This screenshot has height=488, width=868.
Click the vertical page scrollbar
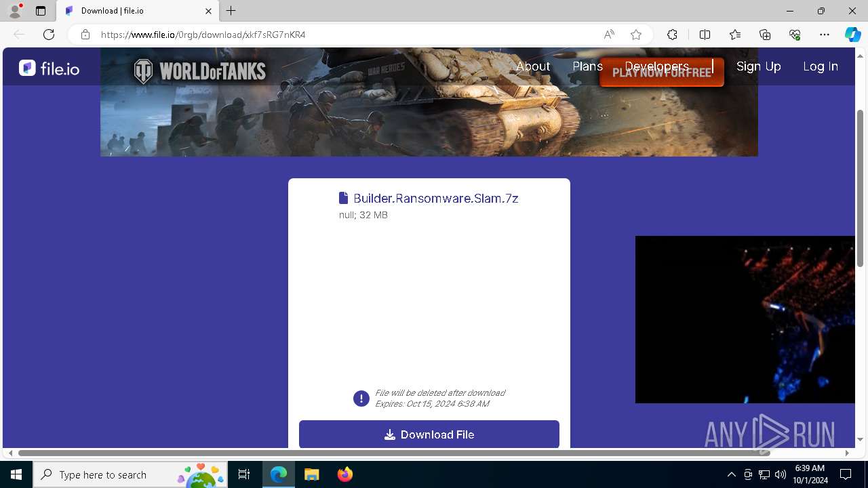861,188
